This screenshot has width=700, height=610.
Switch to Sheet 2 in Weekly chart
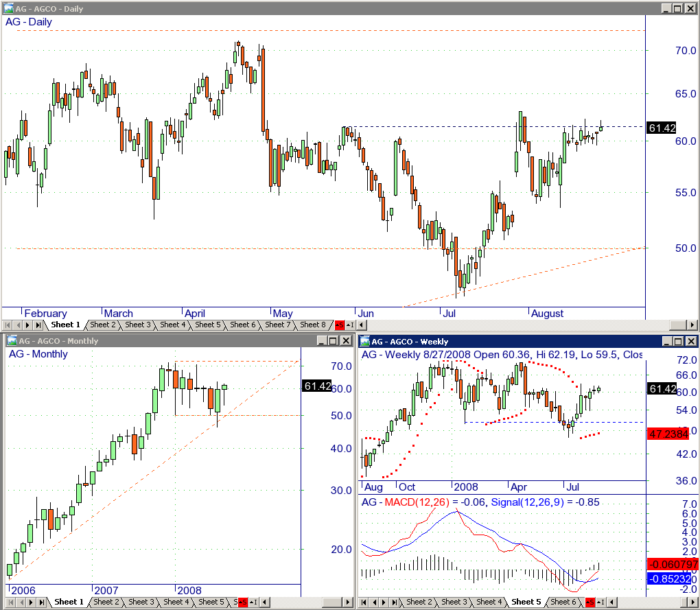(419, 602)
